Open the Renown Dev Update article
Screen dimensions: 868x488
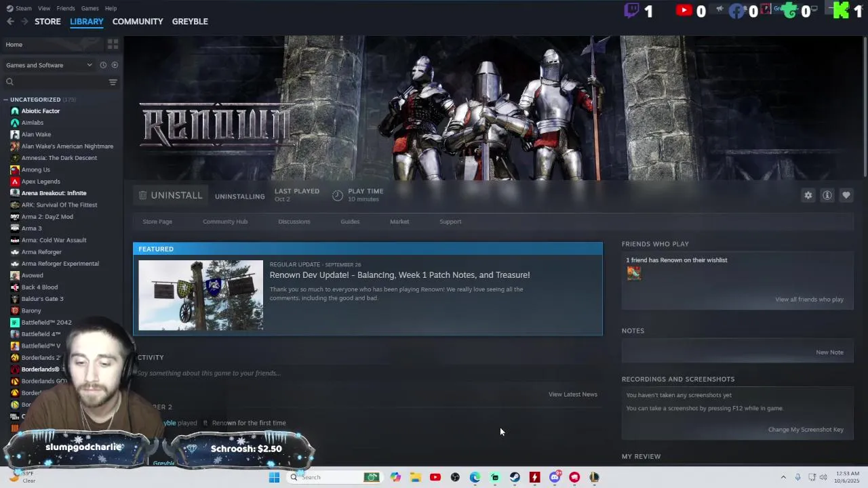(x=399, y=275)
